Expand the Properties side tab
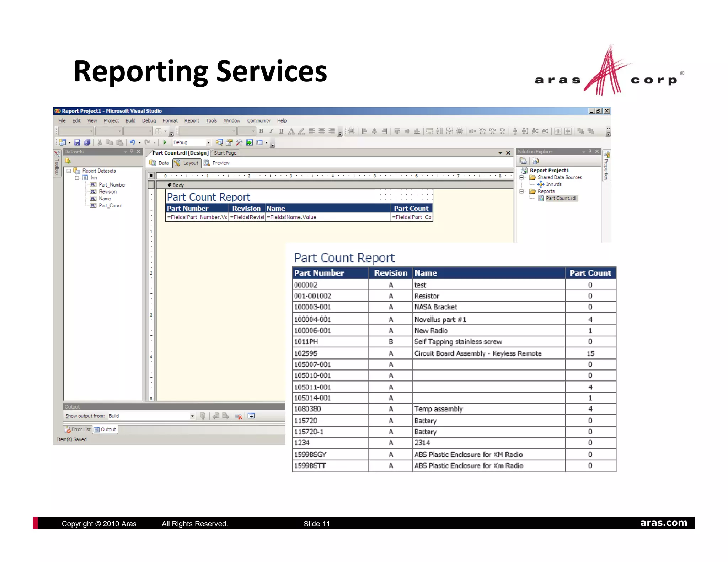 pos(606,166)
